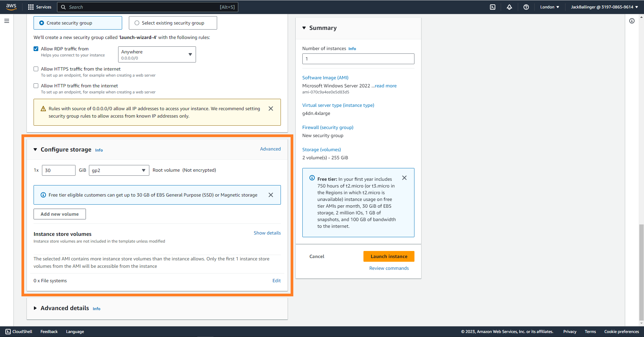Uncheck Allow RDP traffic from checkbox
The width and height of the screenshot is (644, 337).
(36, 49)
